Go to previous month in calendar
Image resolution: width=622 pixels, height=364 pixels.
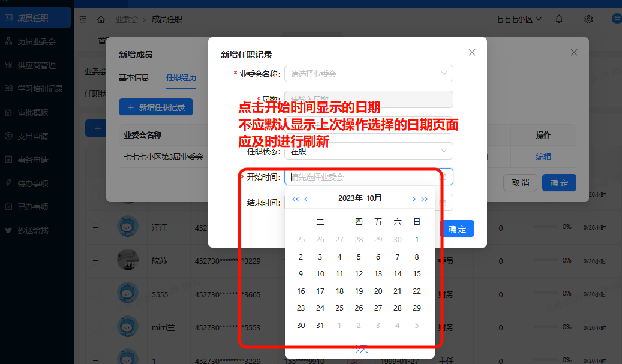coord(306,199)
